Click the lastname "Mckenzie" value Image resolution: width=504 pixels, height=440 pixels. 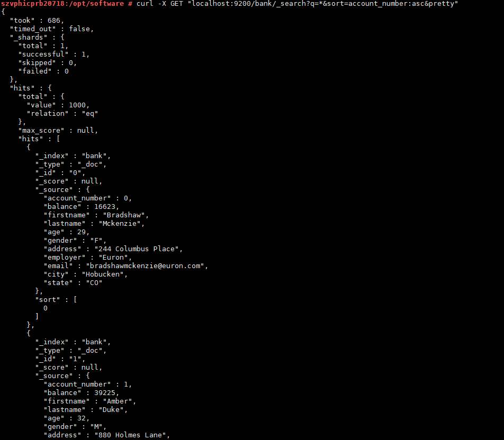coord(122,223)
